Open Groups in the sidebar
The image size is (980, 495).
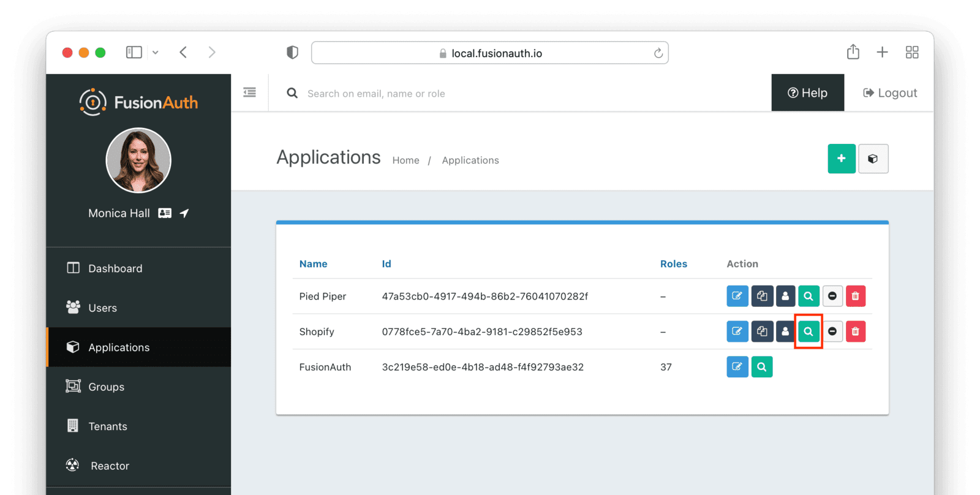[x=138, y=387]
